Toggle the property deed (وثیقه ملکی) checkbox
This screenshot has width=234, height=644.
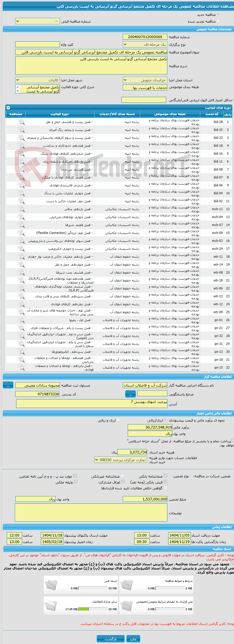[75, 482]
